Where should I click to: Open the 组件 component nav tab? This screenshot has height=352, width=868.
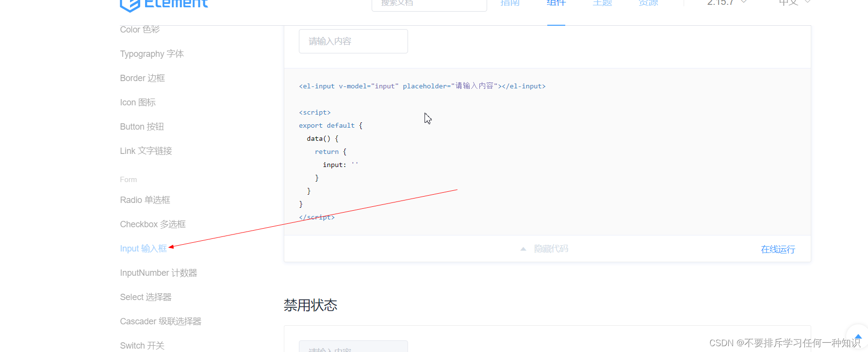(x=556, y=3)
